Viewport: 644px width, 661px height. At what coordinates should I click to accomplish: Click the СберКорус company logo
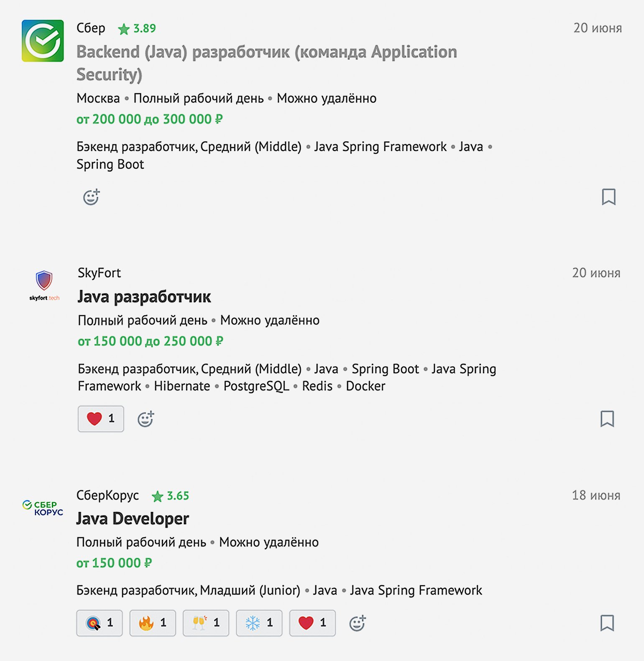click(43, 508)
